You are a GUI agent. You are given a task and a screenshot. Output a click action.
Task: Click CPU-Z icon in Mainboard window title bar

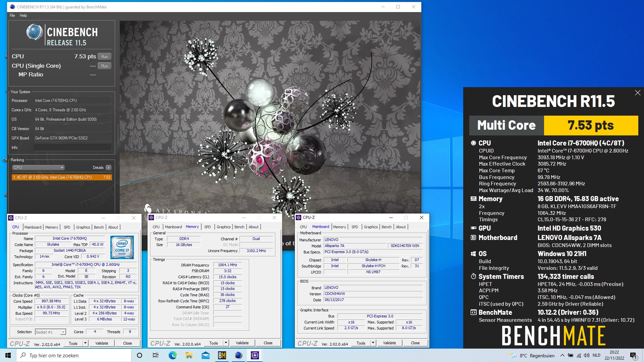[299, 218]
